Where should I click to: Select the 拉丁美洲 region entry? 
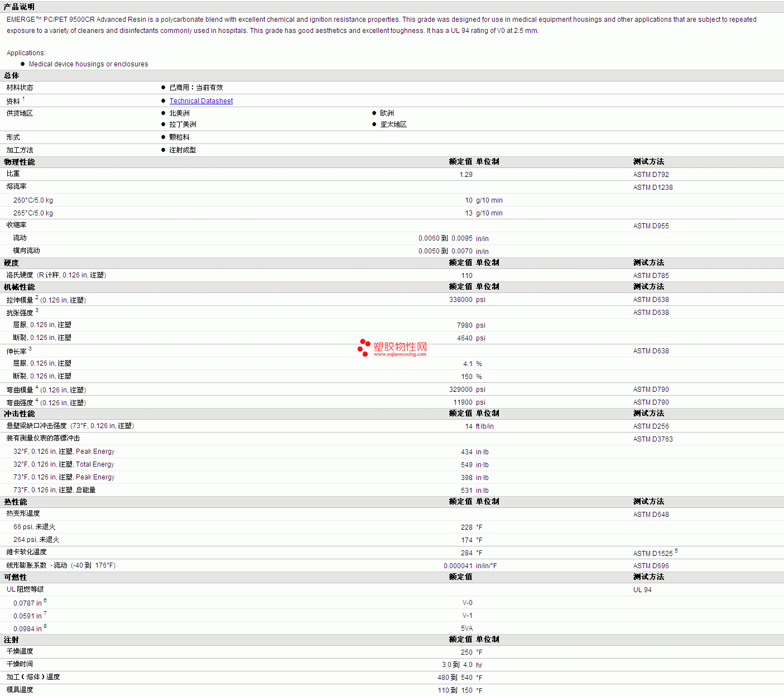coord(182,124)
